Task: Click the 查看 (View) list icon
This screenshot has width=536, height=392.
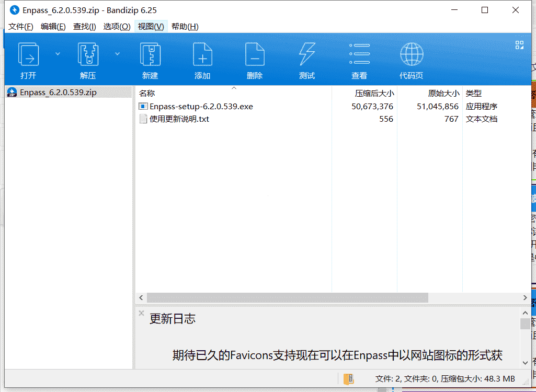Action: (359, 54)
